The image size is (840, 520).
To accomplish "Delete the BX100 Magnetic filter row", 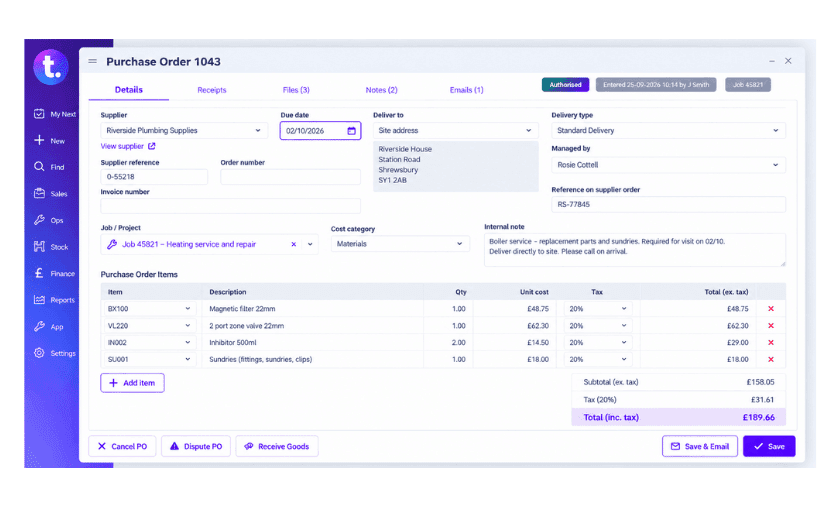I will click(x=771, y=308).
